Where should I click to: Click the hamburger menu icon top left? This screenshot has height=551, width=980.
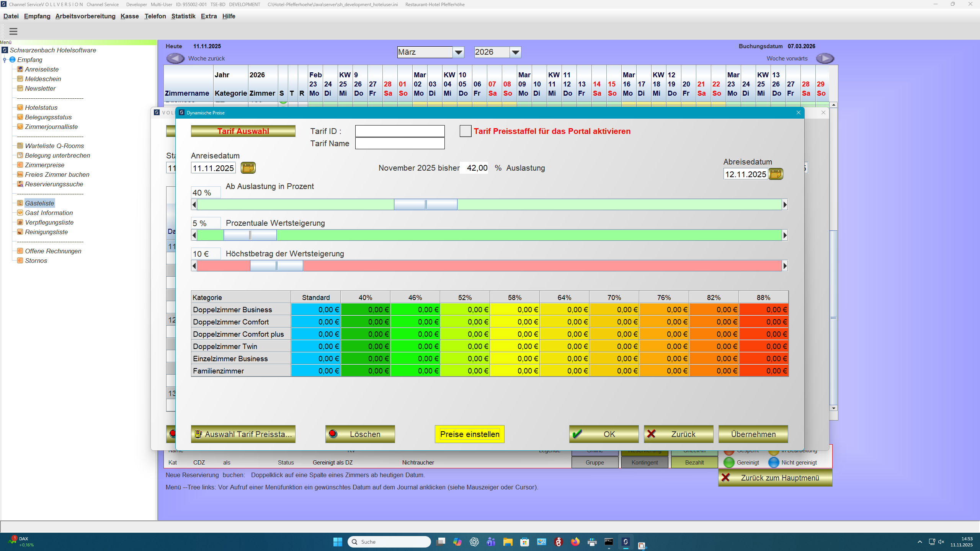point(13,31)
